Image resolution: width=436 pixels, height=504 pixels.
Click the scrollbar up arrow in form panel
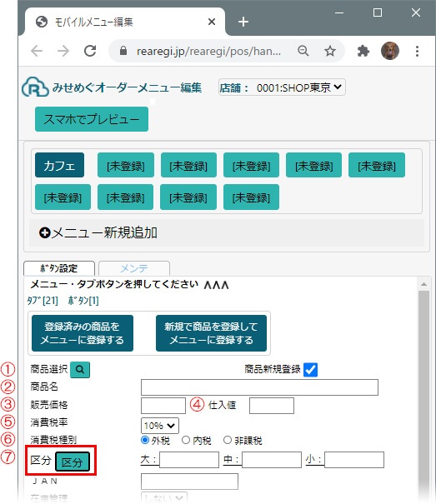(423, 284)
